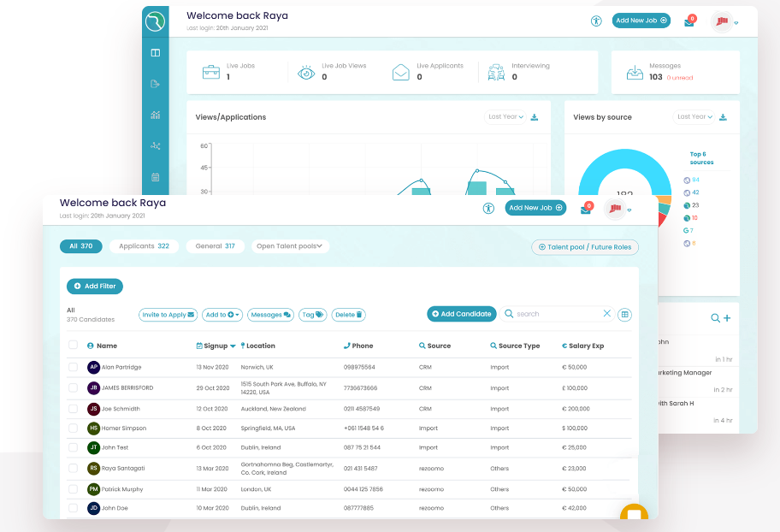The image size is (780, 532).
Task: Open the Dashboard panel from the sidebar
Action: [155, 52]
